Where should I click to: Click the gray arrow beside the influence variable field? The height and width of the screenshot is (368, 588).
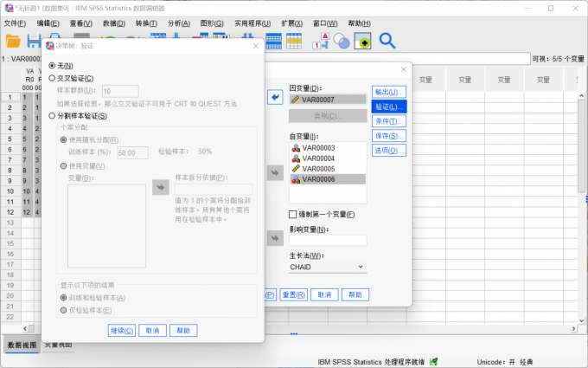pyautogui.click(x=275, y=238)
